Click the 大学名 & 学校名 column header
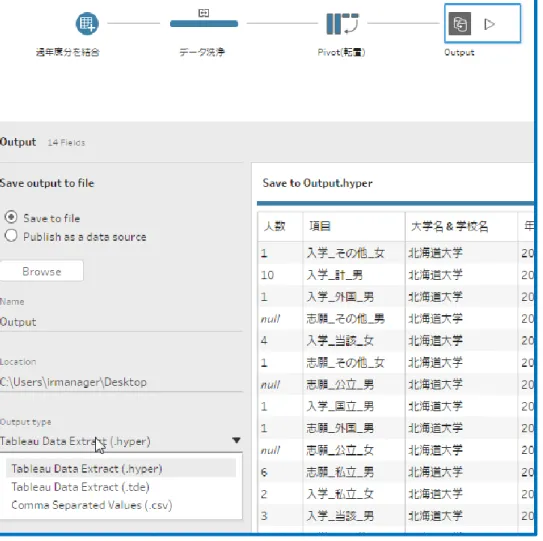This screenshot has width=543, height=541. 461,226
